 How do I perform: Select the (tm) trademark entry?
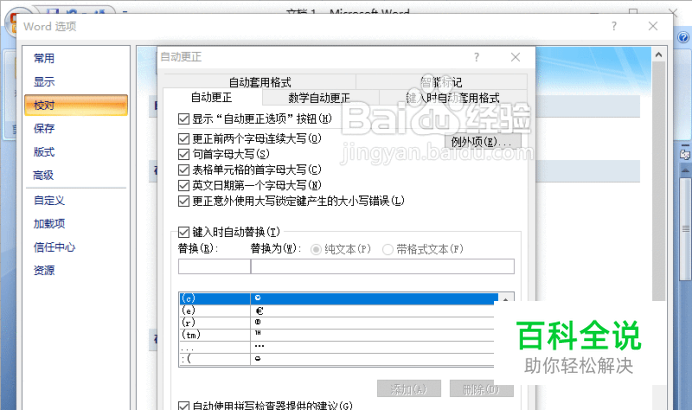click(x=338, y=335)
